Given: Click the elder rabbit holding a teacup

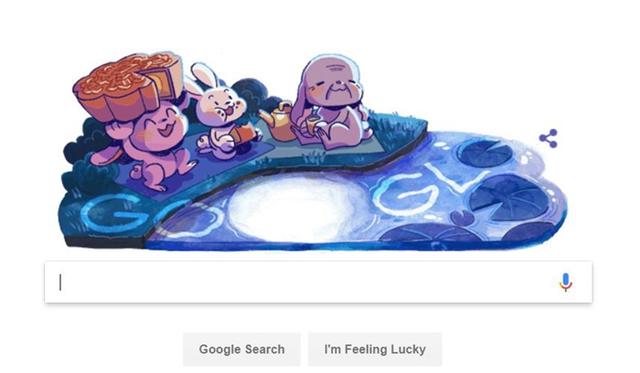Looking at the screenshot, I should point(333,102).
